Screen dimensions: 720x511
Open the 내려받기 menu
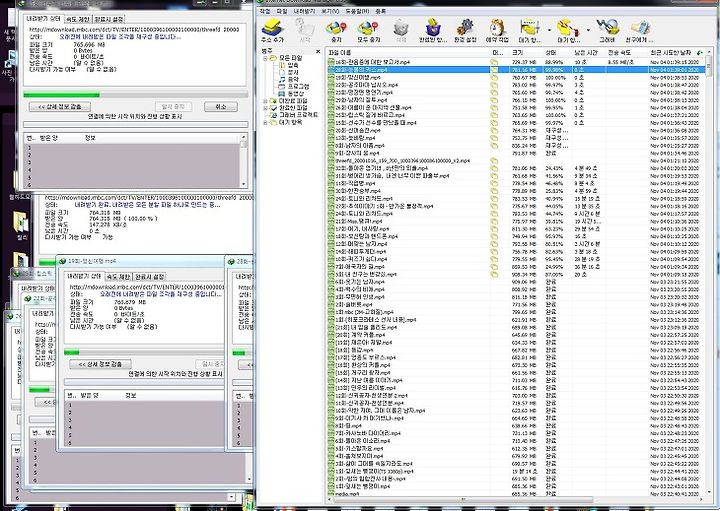point(304,11)
